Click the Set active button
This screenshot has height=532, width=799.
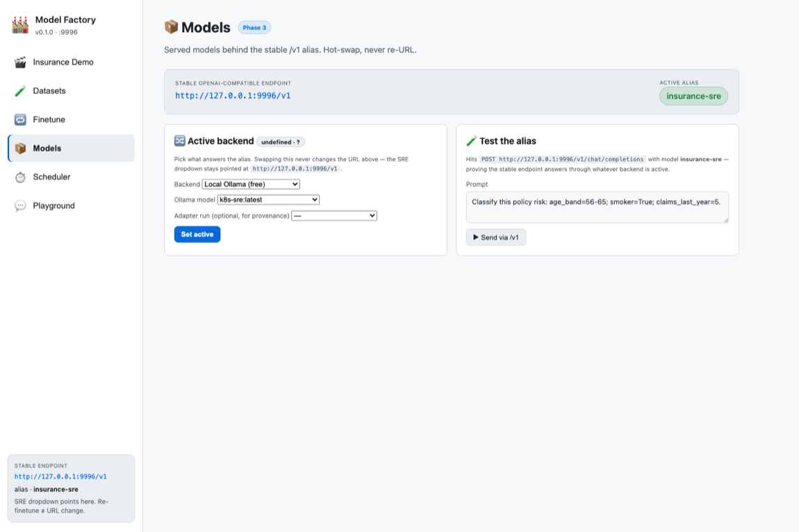pos(197,235)
